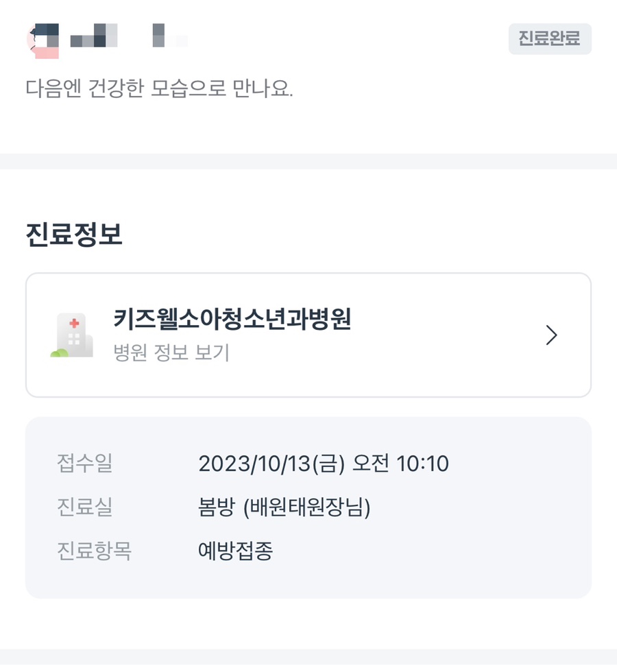
Task: Click the 접수일 label
Action: click(x=84, y=464)
